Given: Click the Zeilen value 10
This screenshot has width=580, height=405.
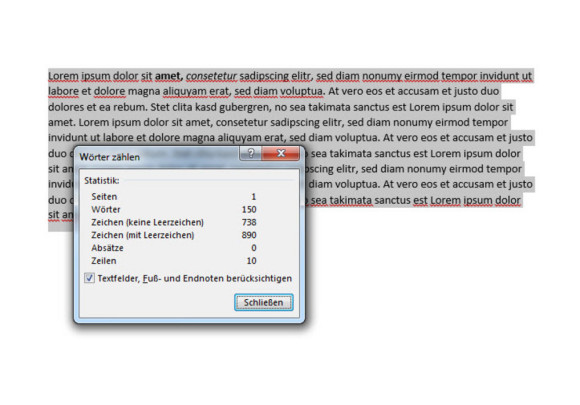Looking at the screenshot, I should tap(251, 261).
